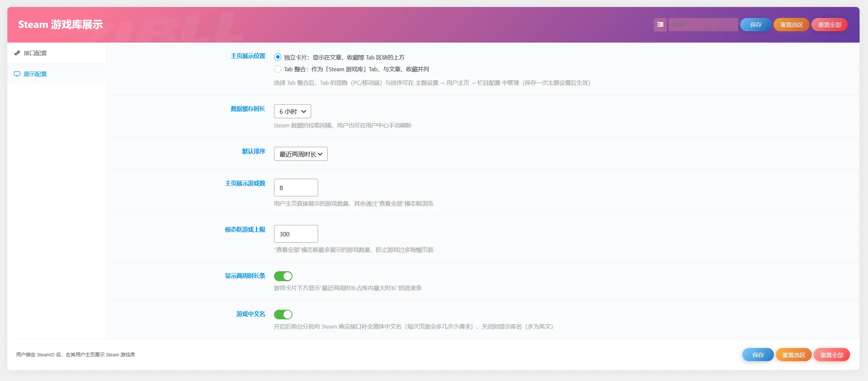Expand the 默认排序 dropdown showing 最近两周时长

click(x=300, y=154)
